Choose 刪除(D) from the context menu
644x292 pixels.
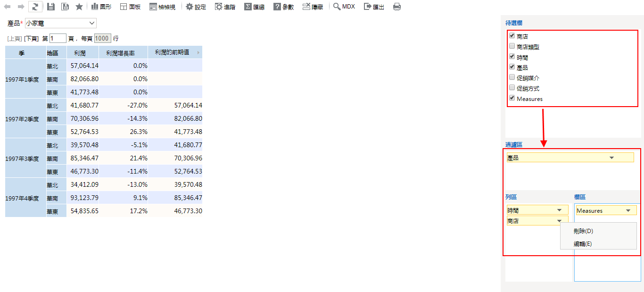pyautogui.click(x=583, y=231)
